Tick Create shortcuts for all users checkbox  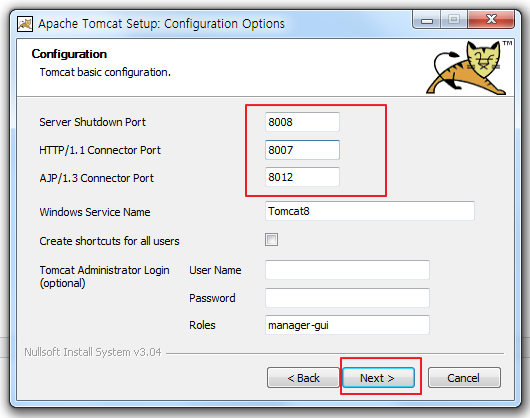tap(271, 240)
